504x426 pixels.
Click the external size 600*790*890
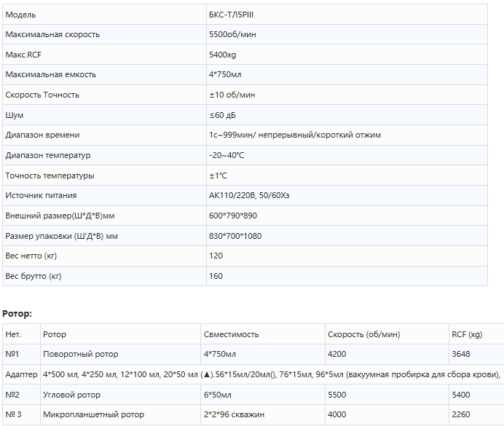[233, 216]
